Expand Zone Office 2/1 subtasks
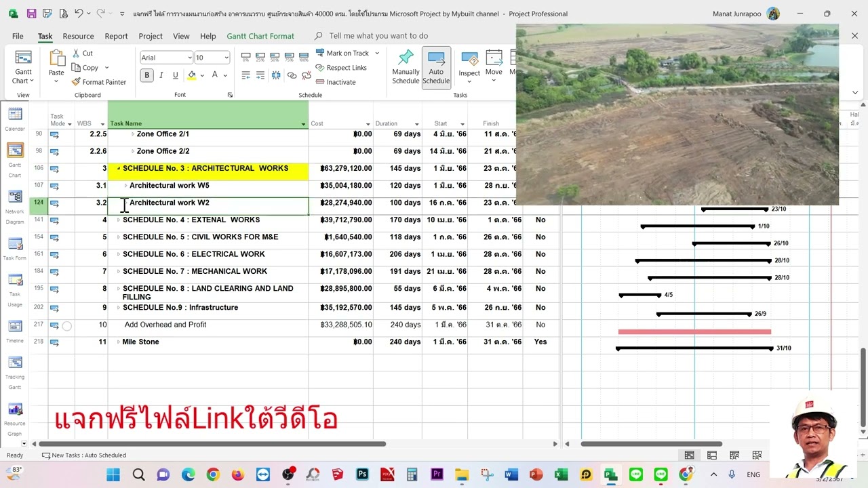This screenshot has height=488, width=868. pyautogui.click(x=133, y=134)
